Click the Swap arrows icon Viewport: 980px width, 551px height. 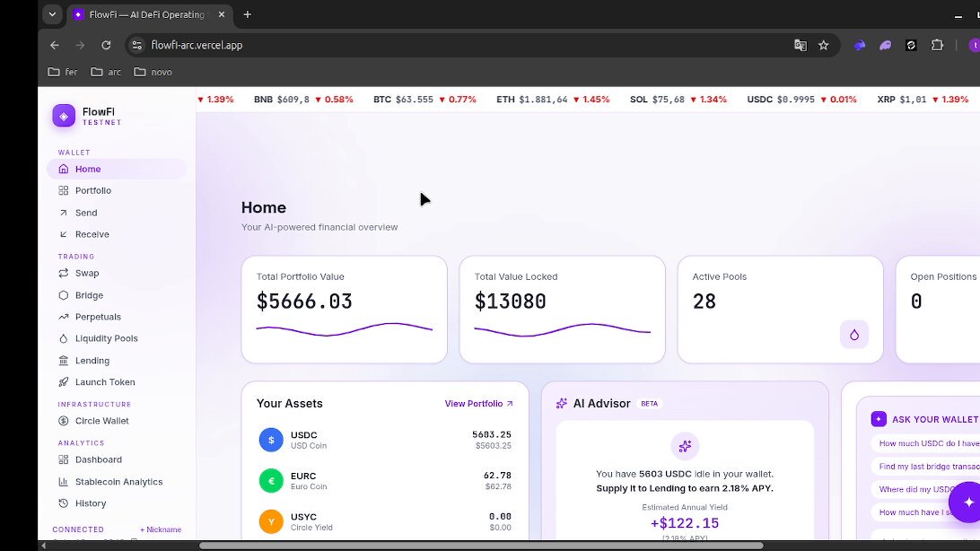tap(63, 273)
